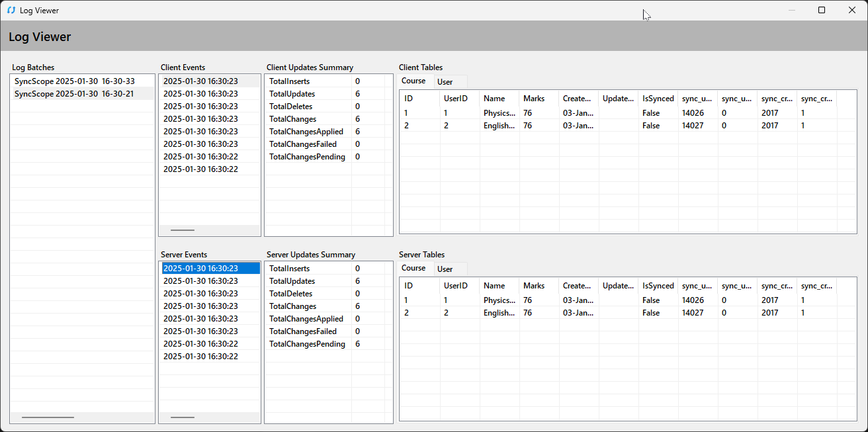
Task: Select the TotalChangesPending row in Server Updates Summary
Action: (306, 344)
